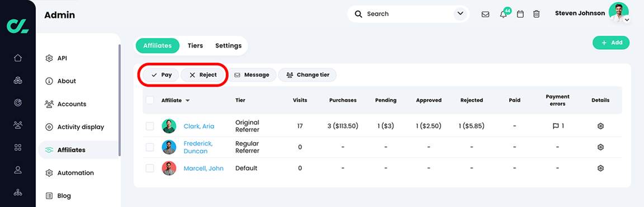Click the Pending column header
This screenshot has width=644, height=207.
coord(386,100)
